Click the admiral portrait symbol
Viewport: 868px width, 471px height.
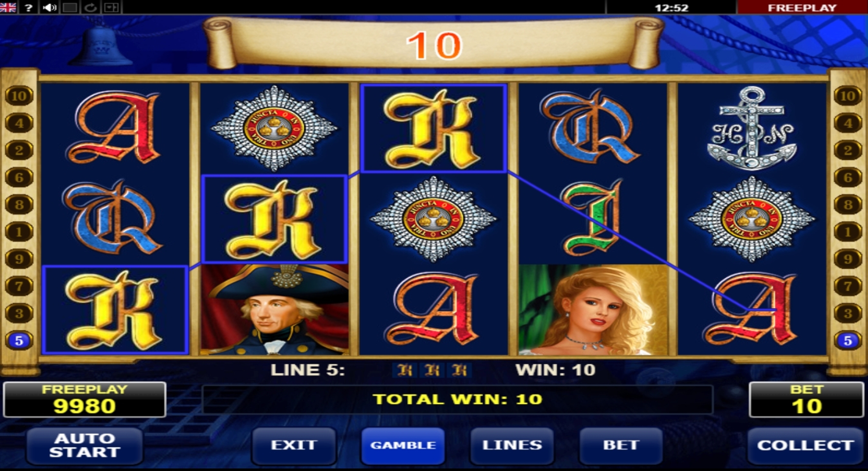[275, 309]
